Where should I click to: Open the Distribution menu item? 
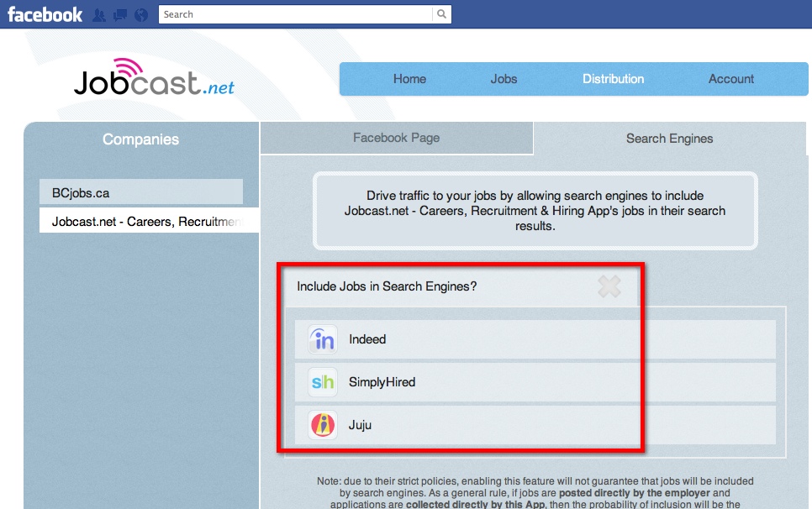[x=613, y=79]
